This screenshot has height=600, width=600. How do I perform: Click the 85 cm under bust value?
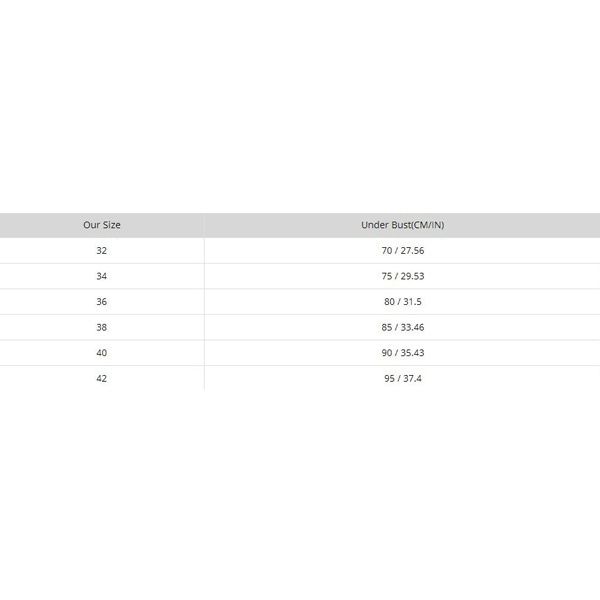pos(387,327)
